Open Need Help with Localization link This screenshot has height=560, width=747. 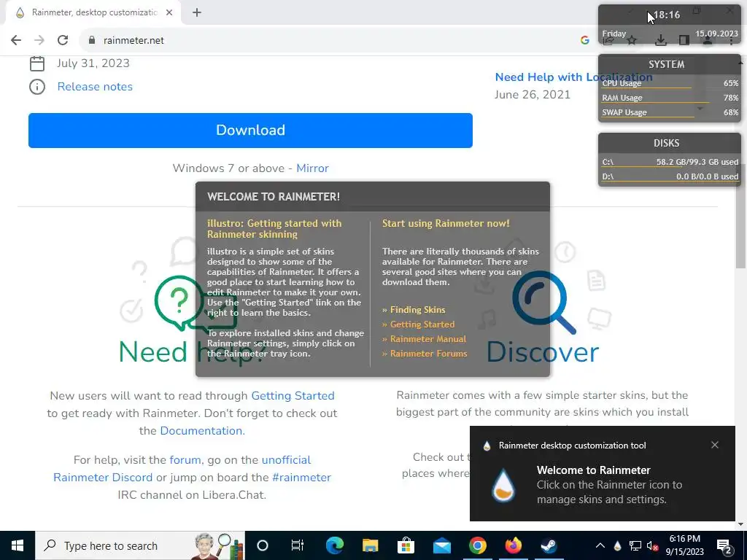click(x=573, y=77)
